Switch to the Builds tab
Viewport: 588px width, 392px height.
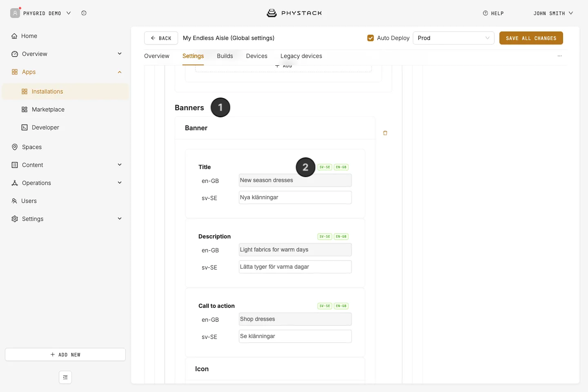point(225,56)
